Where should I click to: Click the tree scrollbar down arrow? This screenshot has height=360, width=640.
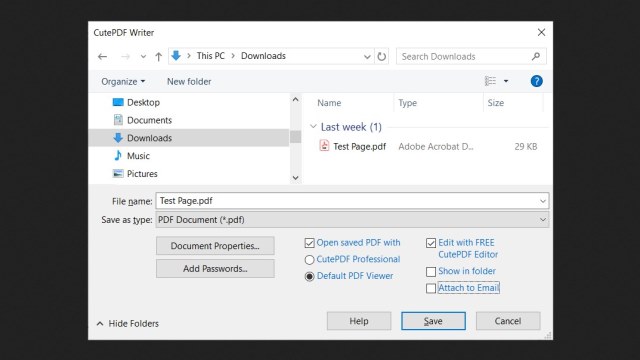[296, 178]
